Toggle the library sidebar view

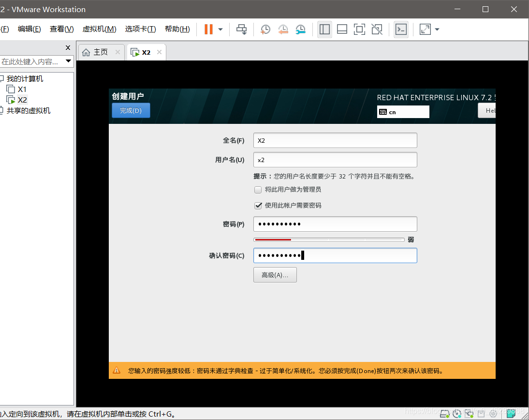[324, 30]
